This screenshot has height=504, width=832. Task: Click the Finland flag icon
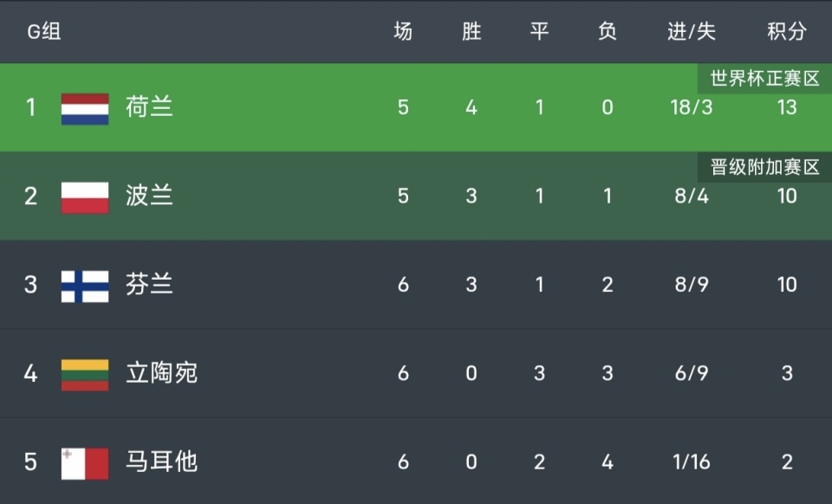pos(85,286)
